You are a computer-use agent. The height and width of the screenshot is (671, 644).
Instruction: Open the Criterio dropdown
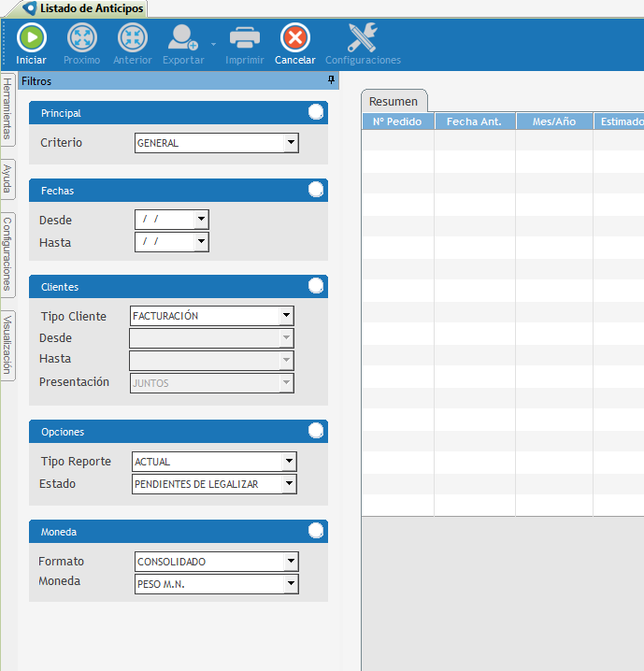[291, 143]
